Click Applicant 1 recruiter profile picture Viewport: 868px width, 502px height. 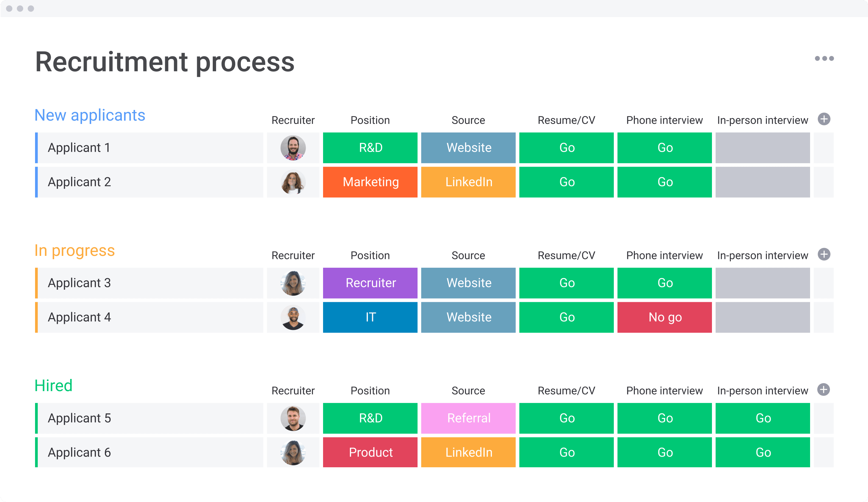pyautogui.click(x=293, y=148)
